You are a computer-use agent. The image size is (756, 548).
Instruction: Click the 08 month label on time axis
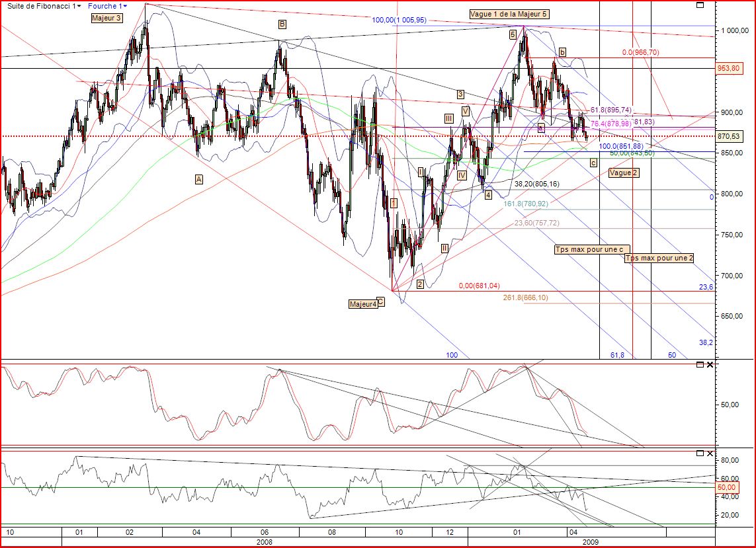click(332, 533)
